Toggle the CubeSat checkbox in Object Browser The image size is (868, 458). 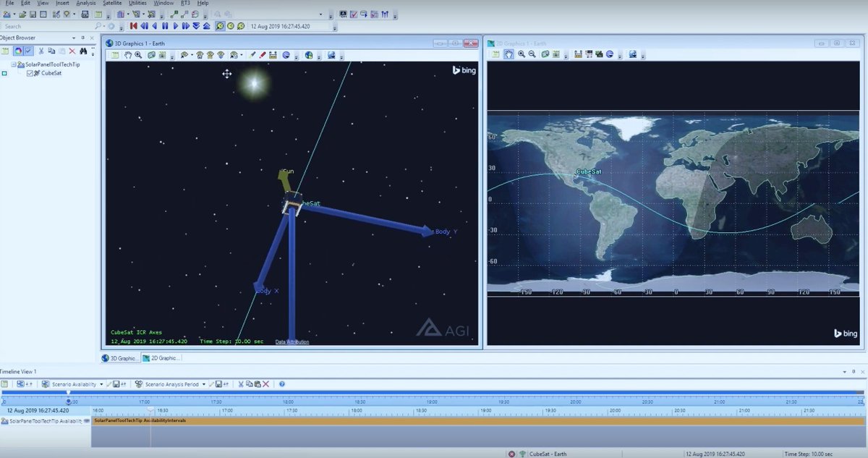click(x=30, y=73)
